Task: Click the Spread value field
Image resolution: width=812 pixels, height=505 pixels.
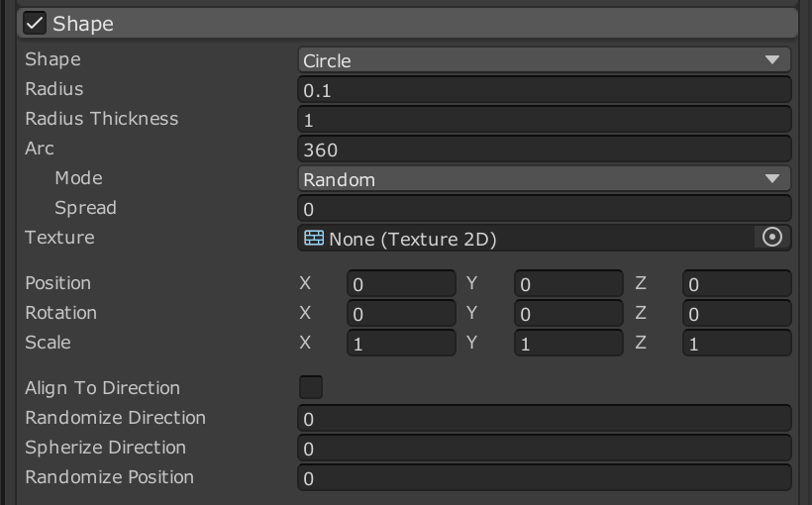Action: click(545, 209)
